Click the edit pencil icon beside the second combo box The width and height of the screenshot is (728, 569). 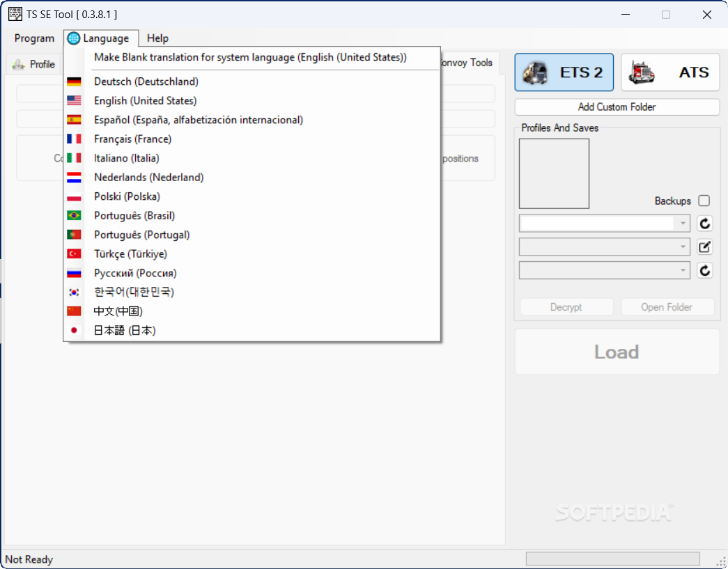tap(704, 247)
